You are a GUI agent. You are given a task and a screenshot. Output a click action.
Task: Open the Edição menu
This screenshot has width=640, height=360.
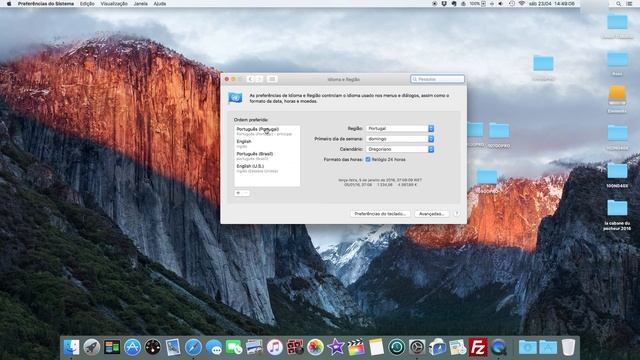pyautogui.click(x=87, y=4)
